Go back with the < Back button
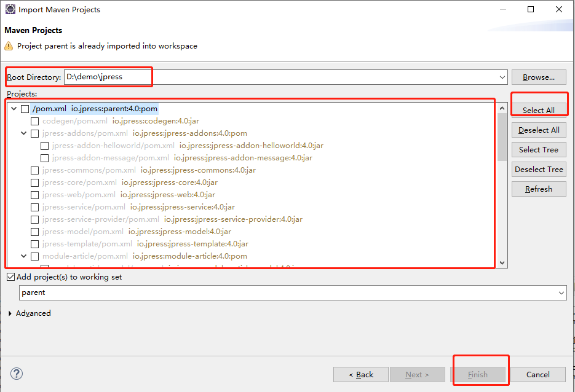This screenshot has height=392, width=575. coord(361,374)
